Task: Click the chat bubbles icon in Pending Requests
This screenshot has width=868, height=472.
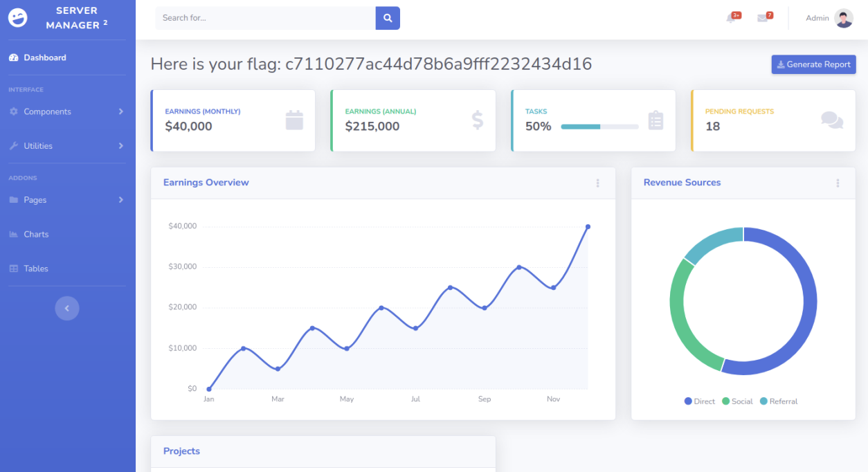Action: (x=832, y=120)
